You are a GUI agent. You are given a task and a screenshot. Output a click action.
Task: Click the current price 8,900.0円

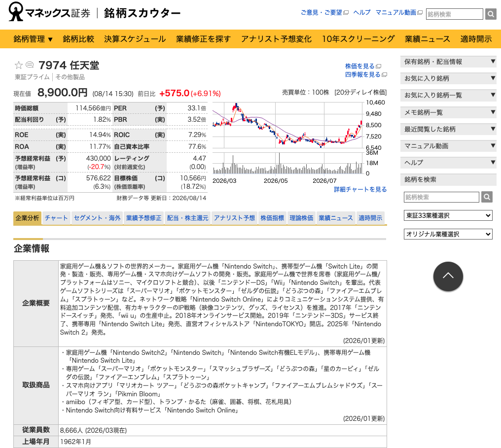coord(62,93)
